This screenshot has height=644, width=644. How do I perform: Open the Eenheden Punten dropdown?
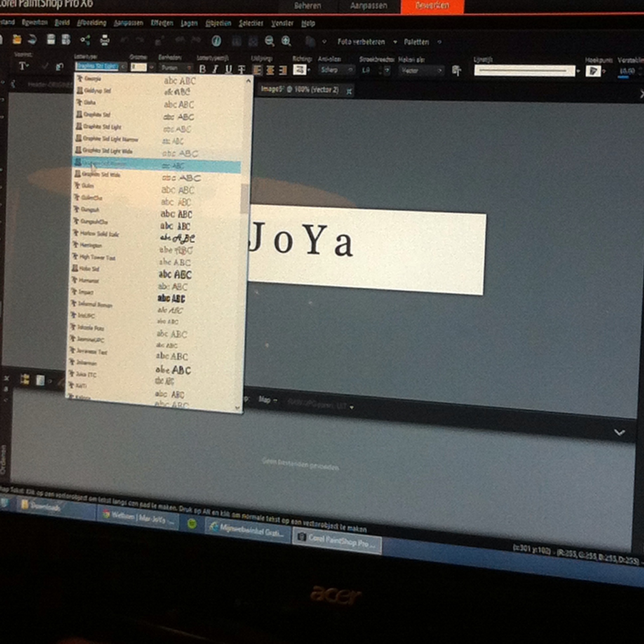click(176, 68)
